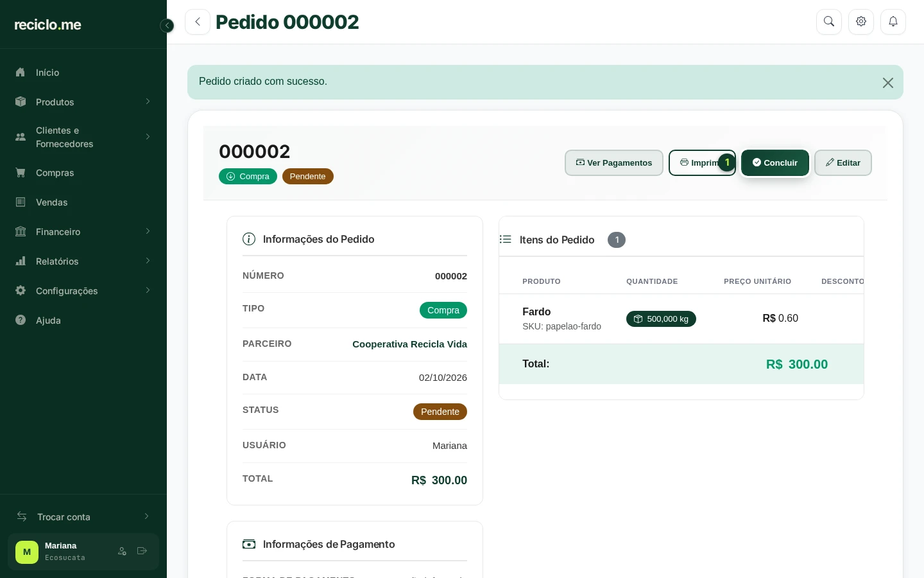Click the Compra badge in TIPO row

pyautogui.click(x=443, y=310)
